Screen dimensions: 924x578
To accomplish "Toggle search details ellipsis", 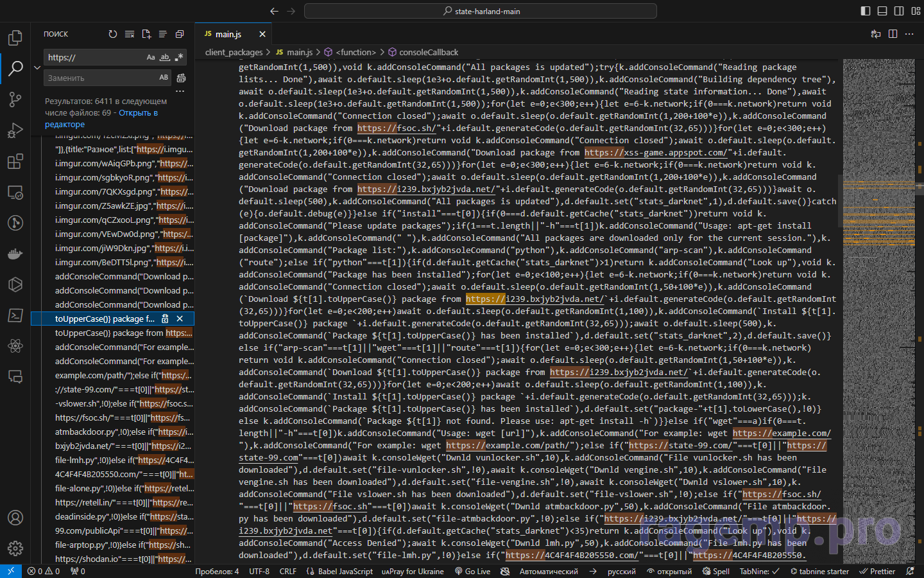I will pos(180,91).
